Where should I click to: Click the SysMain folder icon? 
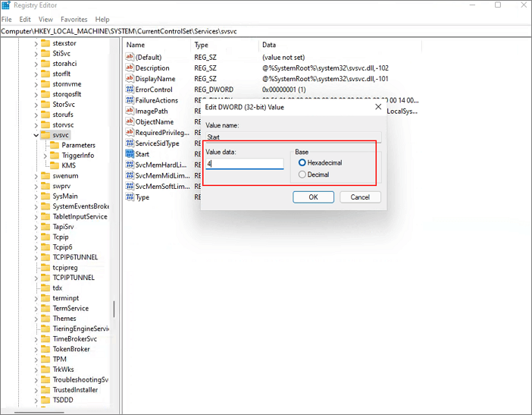click(45, 196)
